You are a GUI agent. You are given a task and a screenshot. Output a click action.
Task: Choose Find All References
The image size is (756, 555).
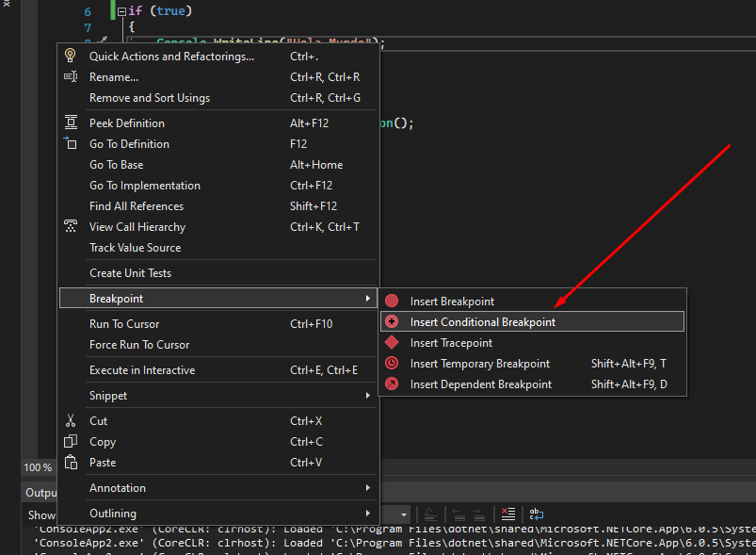[137, 206]
